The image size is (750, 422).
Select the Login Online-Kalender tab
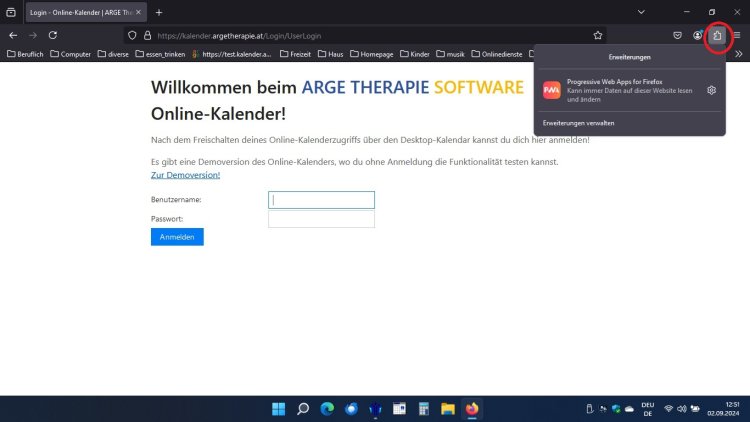tap(81, 12)
